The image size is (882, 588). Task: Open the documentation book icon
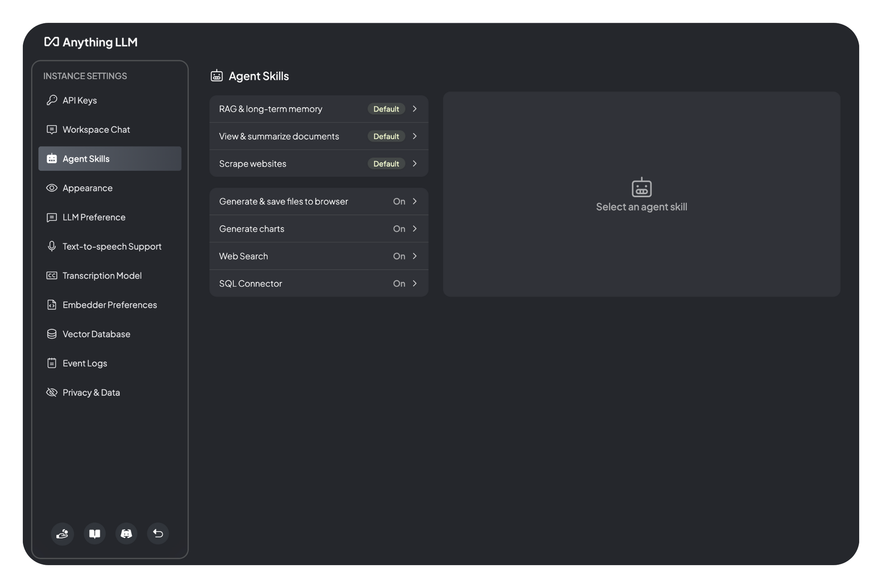pos(95,533)
